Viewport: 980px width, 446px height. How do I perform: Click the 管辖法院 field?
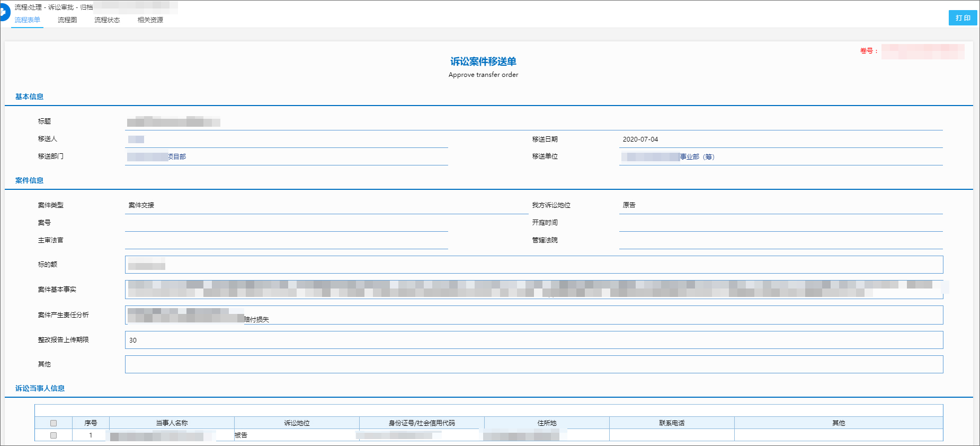[x=780, y=241]
